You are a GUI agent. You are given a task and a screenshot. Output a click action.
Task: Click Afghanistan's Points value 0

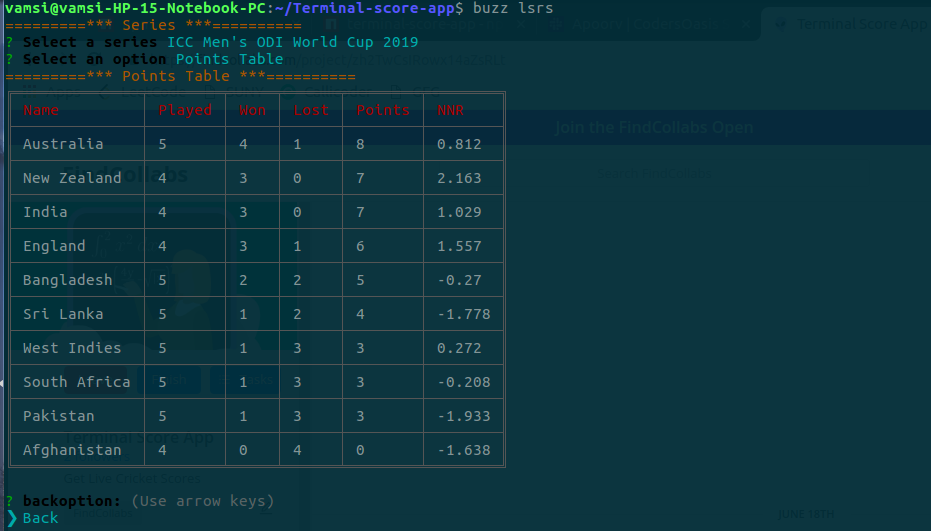[360, 450]
